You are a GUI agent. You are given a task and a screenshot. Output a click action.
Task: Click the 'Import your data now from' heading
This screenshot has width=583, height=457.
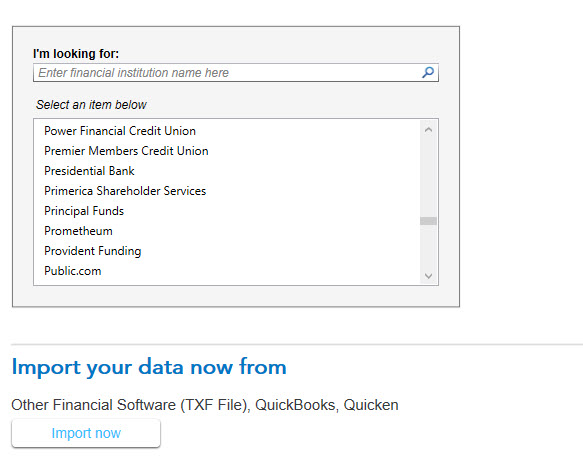coord(149,367)
